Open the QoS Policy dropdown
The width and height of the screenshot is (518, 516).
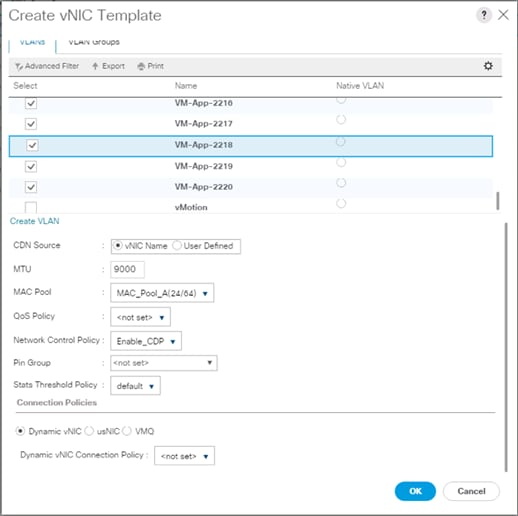(140, 317)
